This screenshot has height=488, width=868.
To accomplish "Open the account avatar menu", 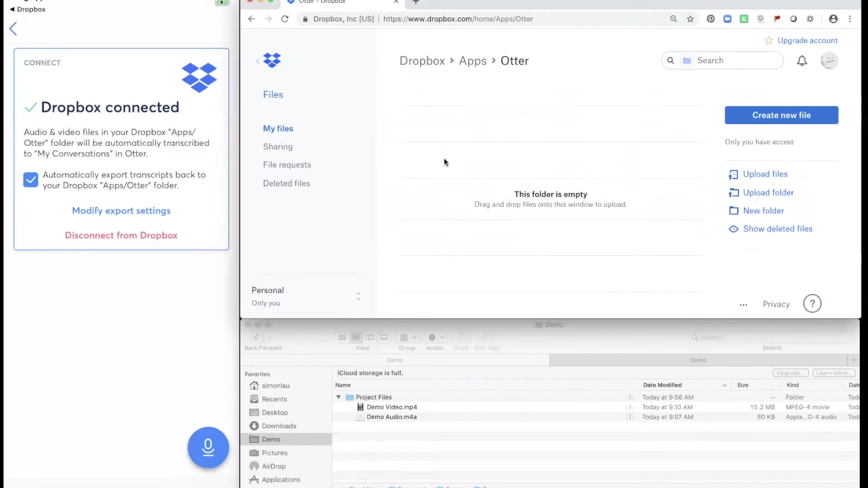I will pos(829,61).
